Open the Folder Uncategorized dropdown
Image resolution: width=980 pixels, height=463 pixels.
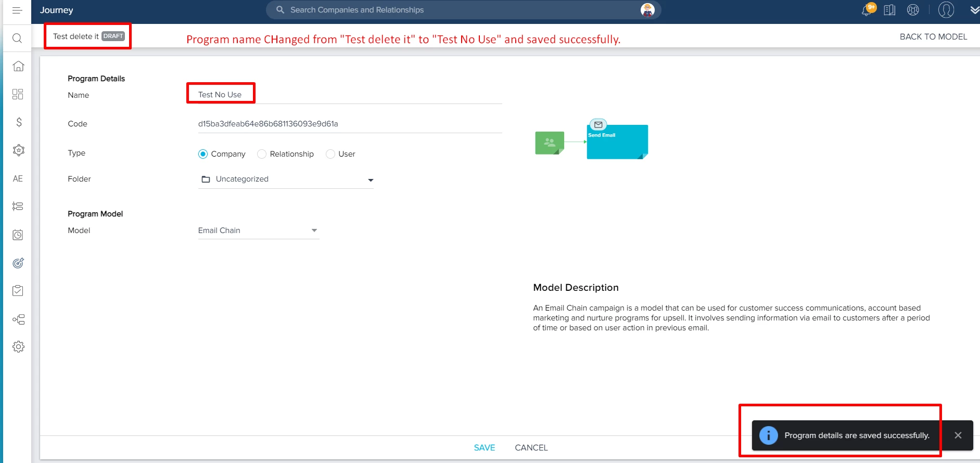(x=286, y=179)
